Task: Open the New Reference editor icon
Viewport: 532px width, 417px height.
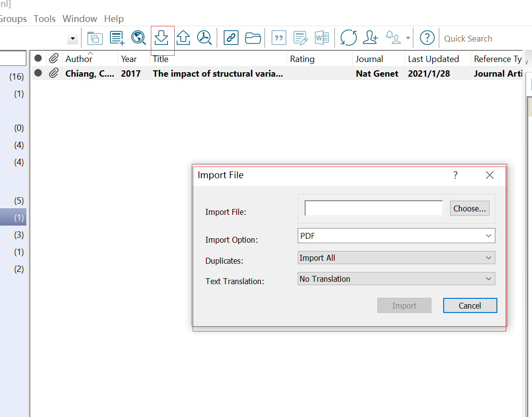Action: click(x=117, y=38)
